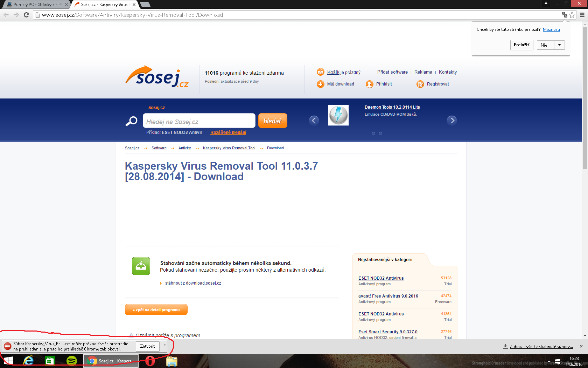Open avast! Free Antivirus 9.0.2016 link
The width and height of the screenshot is (588, 368).
tap(388, 296)
